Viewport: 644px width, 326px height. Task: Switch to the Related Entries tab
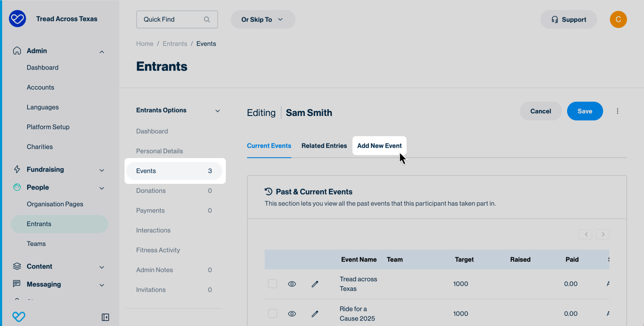324,146
